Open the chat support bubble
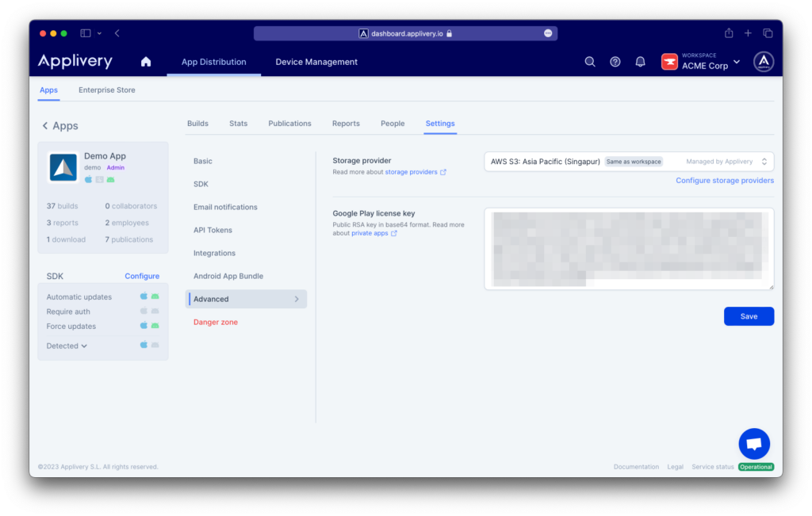The image size is (812, 516). click(754, 444)
